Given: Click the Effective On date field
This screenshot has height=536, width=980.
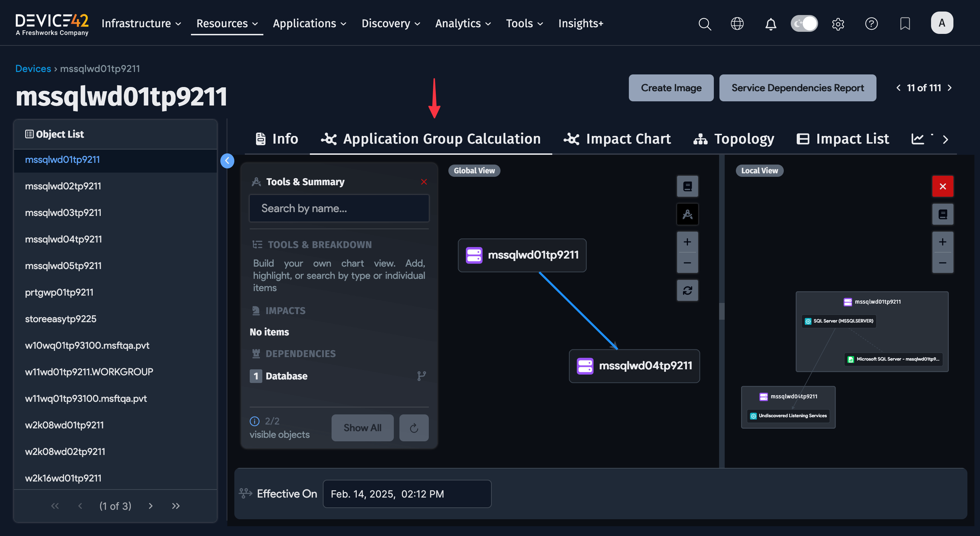Looking at the screenshot, I should point(406,493).
